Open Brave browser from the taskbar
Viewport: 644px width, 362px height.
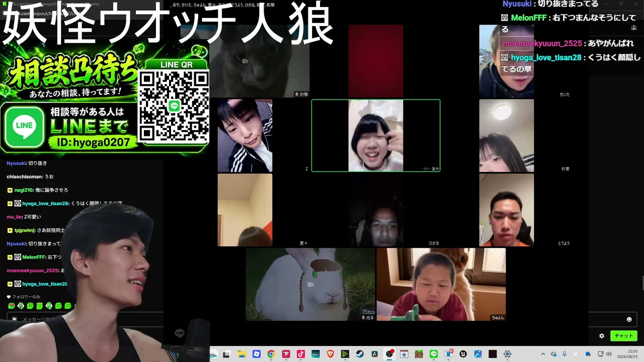click(330, 354)
